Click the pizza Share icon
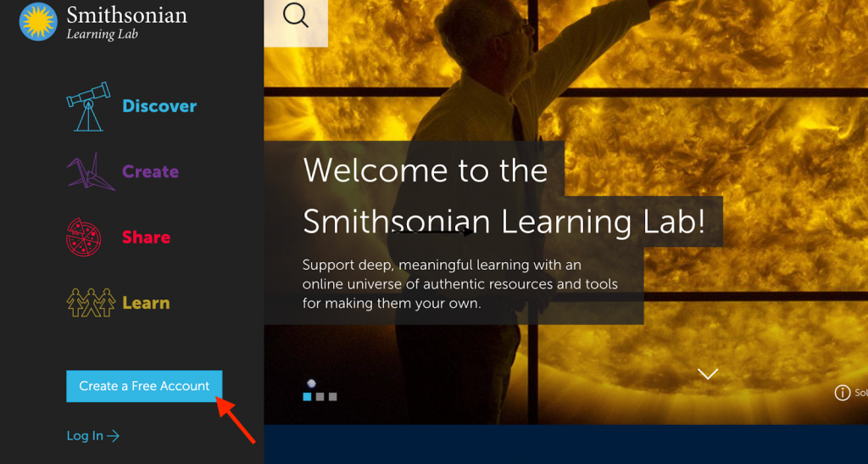 [84, 237]
